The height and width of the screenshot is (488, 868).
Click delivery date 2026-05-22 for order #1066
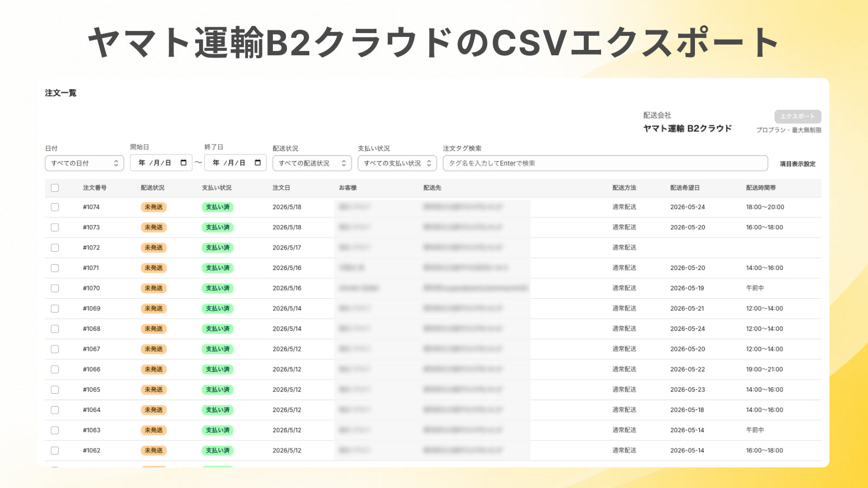pyautogui.click(x=688, y=369)
